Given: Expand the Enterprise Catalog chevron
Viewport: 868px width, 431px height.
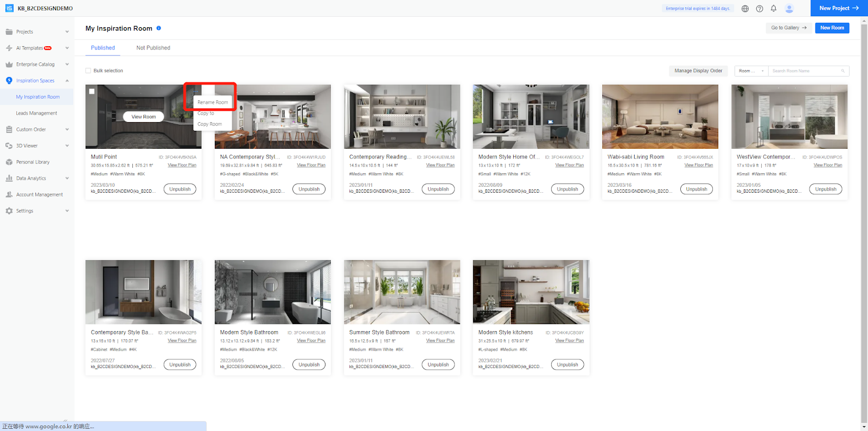Looking at the screenshot, I should tap(67, 65).
